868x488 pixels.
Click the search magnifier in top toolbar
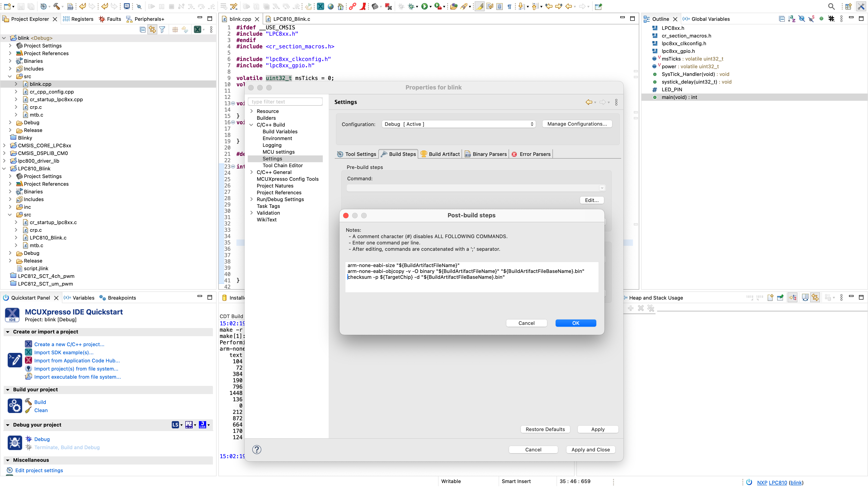tap(831, 6)
